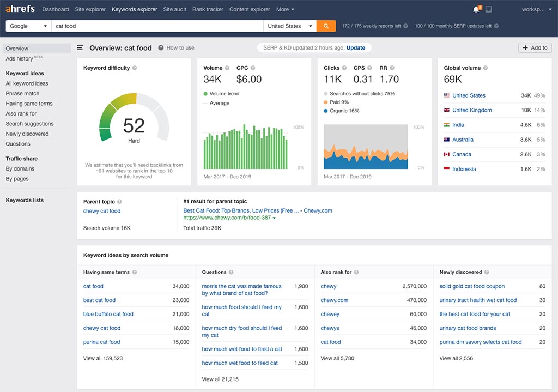Image resolution: width=558 pixels, height=392 pixels.
Task: Click the CPC help icon
Action: (x=253, y=68)
